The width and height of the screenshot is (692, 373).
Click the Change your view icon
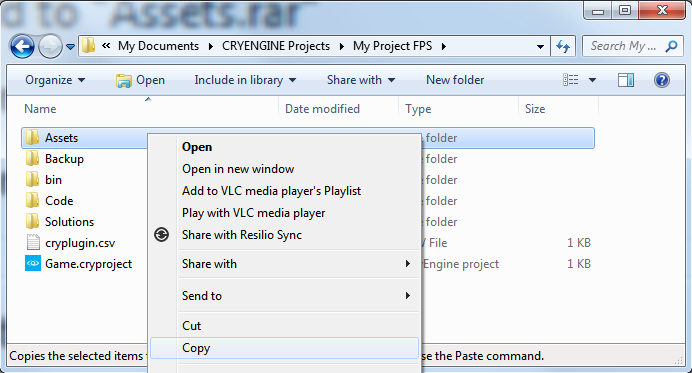tap(571, 80)
